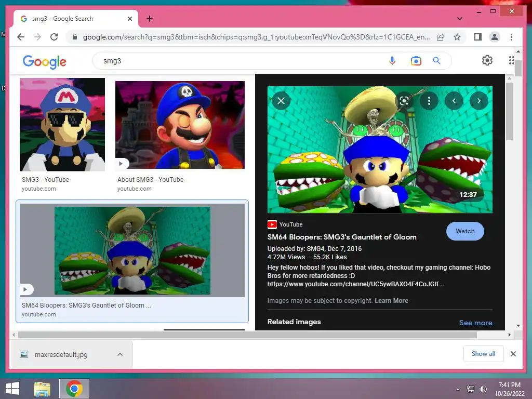
Task: Open the large Gauntlet of Gloom preview image
Action: pos(380,150)
